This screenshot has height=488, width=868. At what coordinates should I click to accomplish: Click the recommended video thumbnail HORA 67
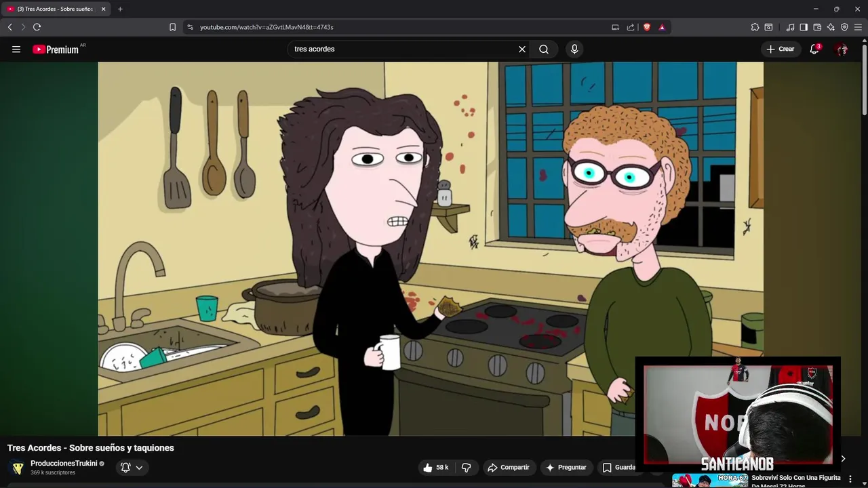710,480
